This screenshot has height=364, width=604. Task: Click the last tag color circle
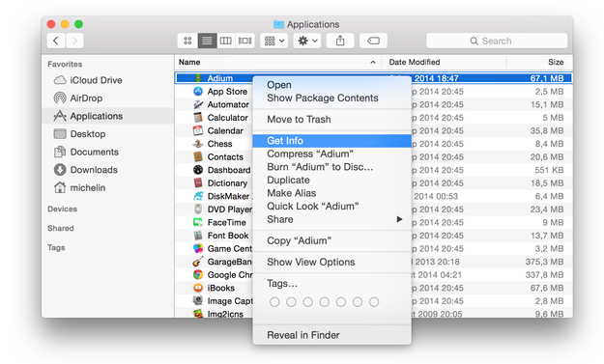pos(374,302)
